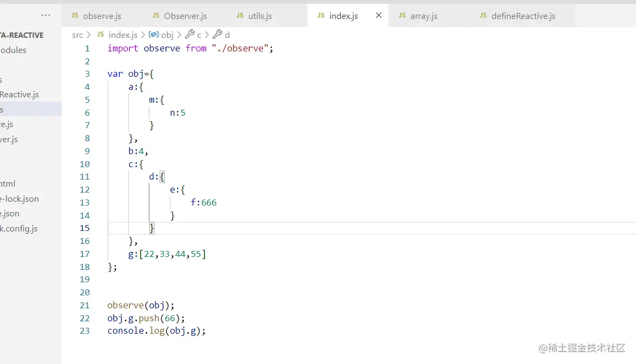Expand the breadcrumb chevron after c

point(207,35)
